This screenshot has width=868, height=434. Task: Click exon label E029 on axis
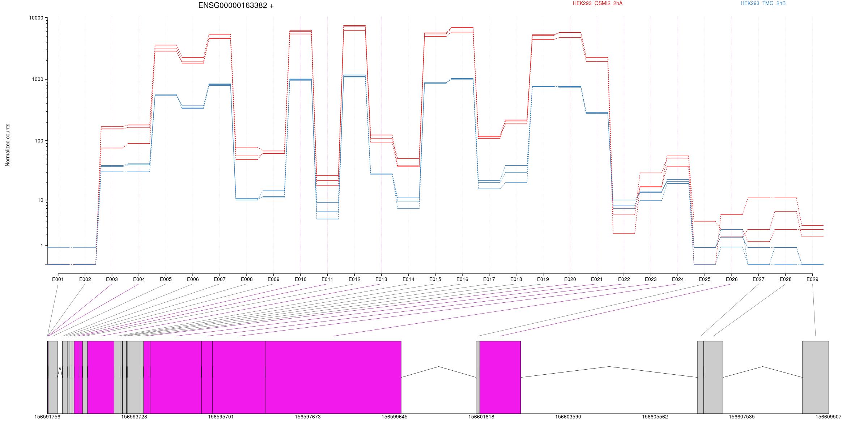click(x=812, y=279)
